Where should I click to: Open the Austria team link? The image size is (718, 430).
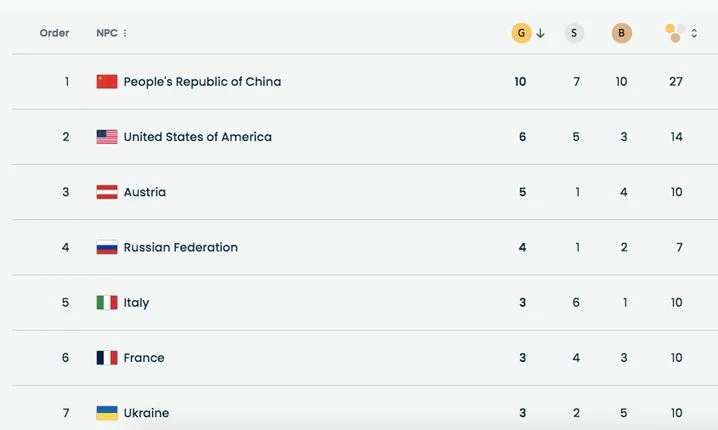pos(145,192)
